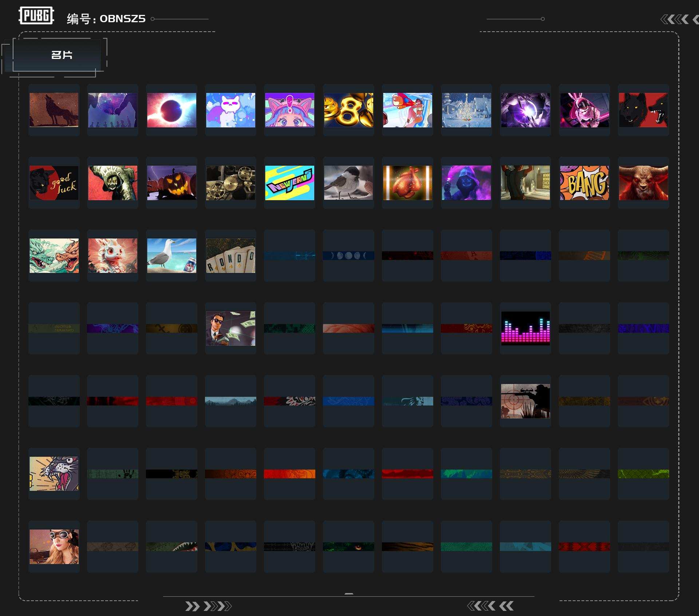
Task: Select the golden number 8 balloons nameplate
Action: pyautogui.click(x=348, y=110)
